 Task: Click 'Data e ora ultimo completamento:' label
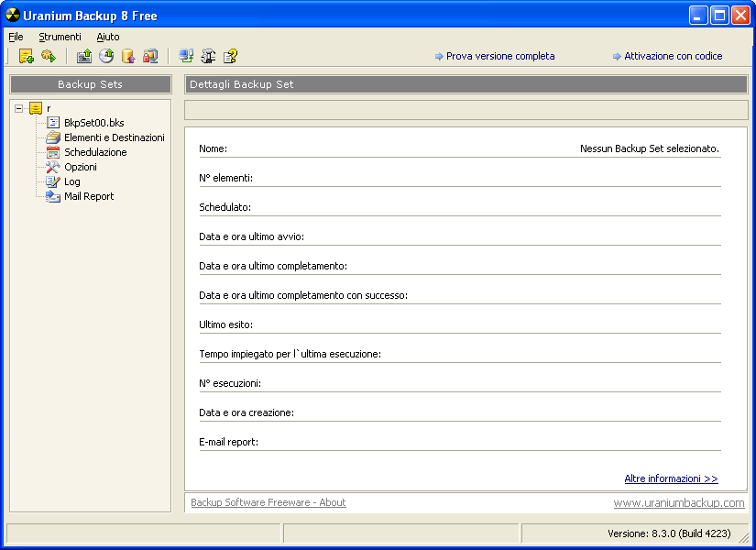pyautogui.click(x=273, y=266)
